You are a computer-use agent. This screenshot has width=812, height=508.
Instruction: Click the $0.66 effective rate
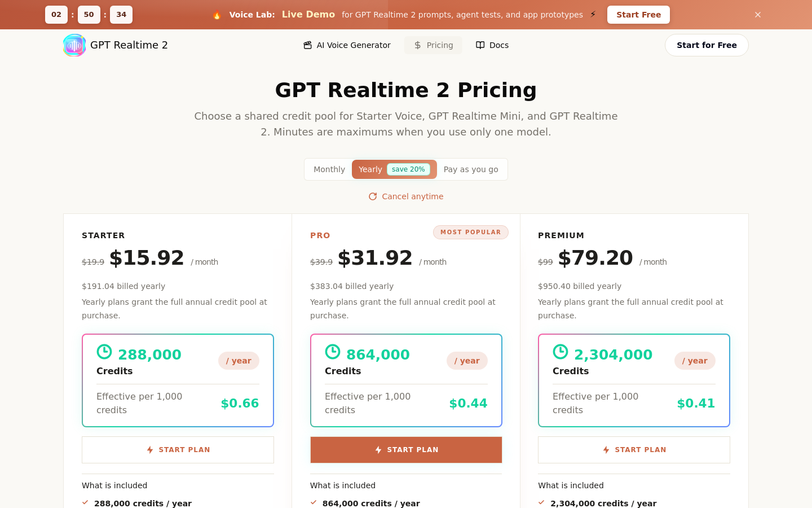pos(240,403)
